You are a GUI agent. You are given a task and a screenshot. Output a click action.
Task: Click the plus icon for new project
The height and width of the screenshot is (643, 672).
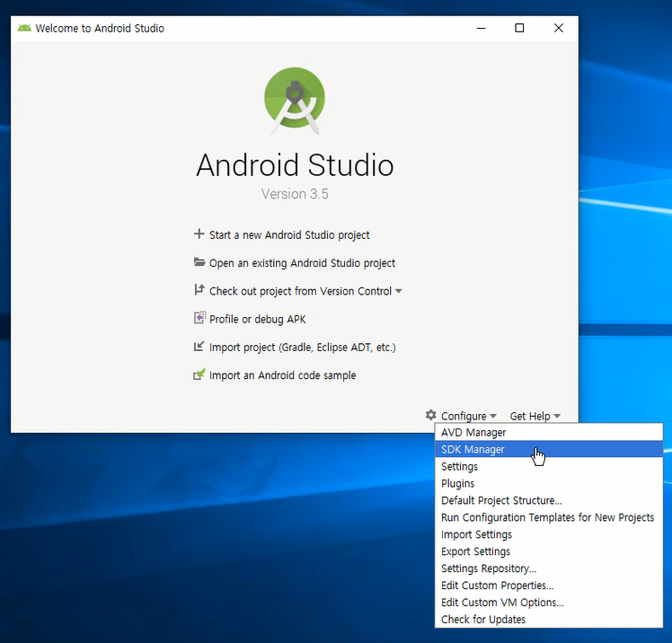[199, 233]
